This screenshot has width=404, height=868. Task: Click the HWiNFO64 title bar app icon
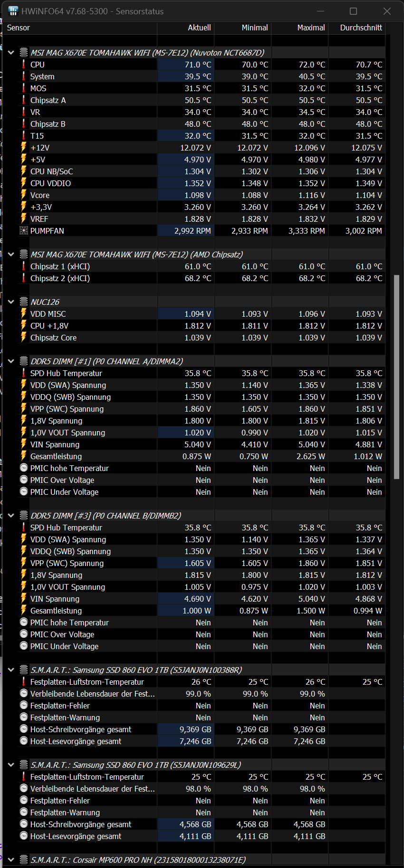(13, 11)
